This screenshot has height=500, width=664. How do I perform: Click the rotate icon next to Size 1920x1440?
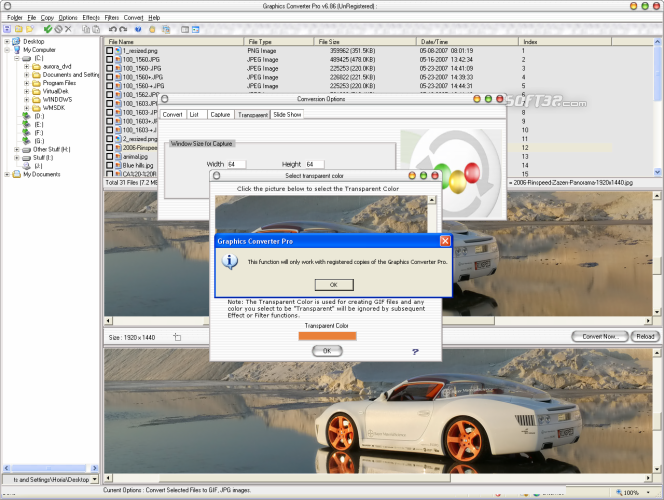tap(177, 337)
